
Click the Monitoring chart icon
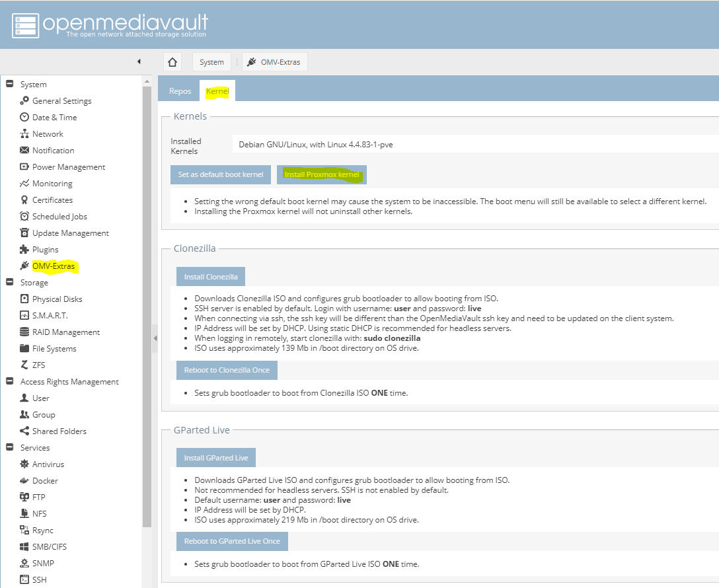pyautogui.click(x=24, y=183)
